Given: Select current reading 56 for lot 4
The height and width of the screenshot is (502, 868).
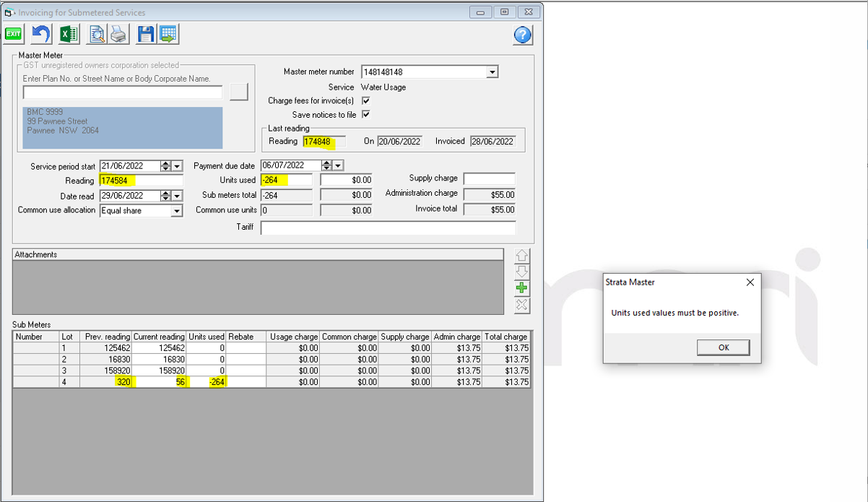Looking at the screenshot, I should [160, 382].
